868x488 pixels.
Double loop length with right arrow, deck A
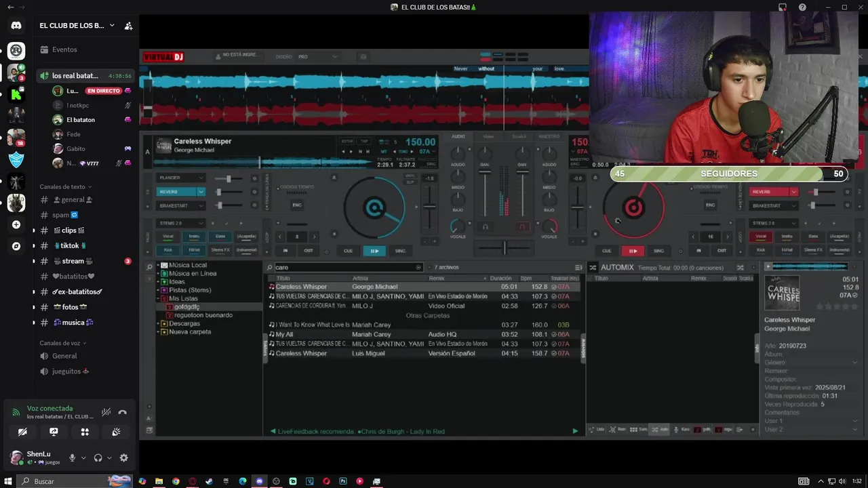coord(314,237)
